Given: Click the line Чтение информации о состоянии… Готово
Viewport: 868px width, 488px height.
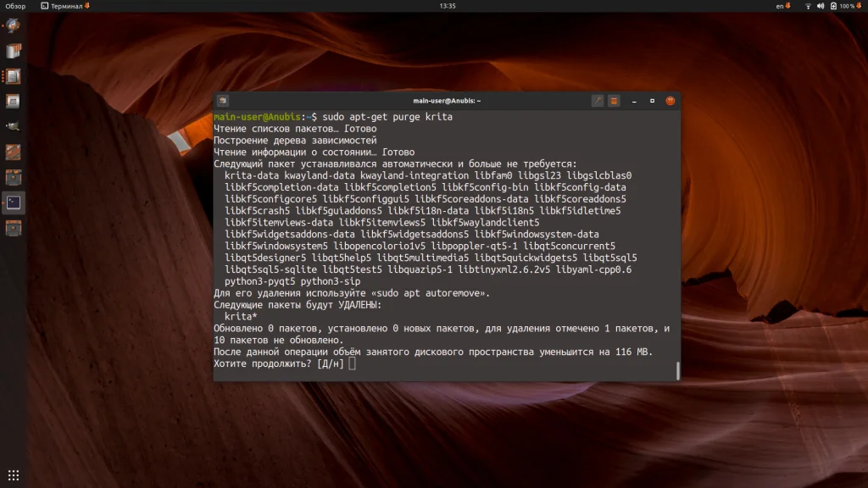Looking at the screenshot, I should click(x=314, y=152).
